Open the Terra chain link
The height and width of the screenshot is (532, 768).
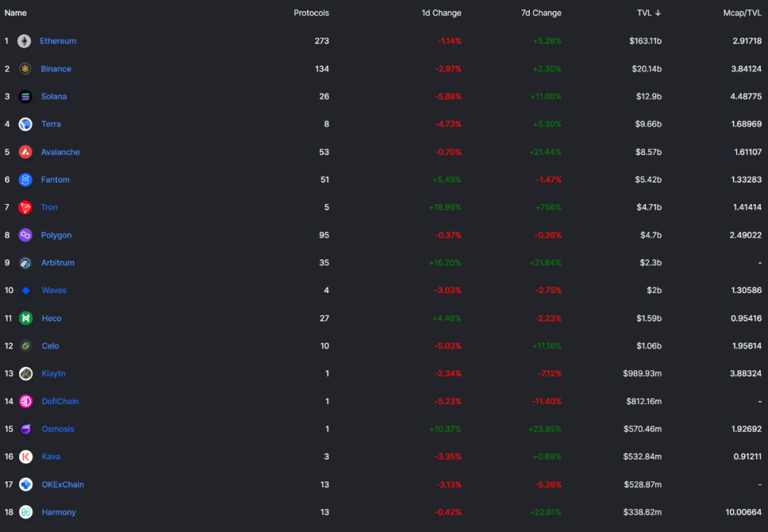(51, 124)
